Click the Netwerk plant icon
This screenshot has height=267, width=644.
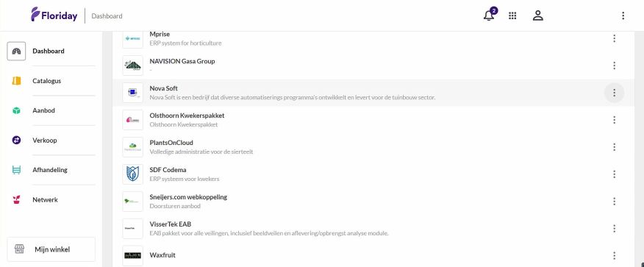(x=16, y=199)
